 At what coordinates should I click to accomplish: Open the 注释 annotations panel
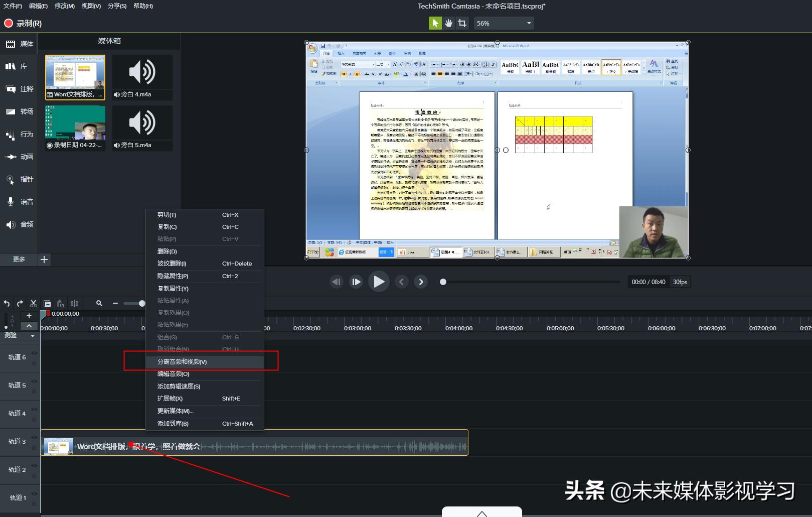19,89
